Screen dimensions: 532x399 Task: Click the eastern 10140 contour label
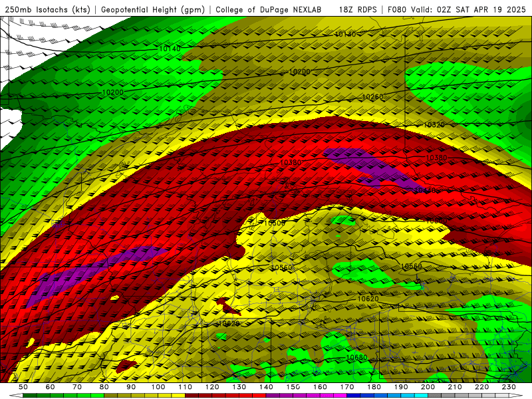coord(345,35)
